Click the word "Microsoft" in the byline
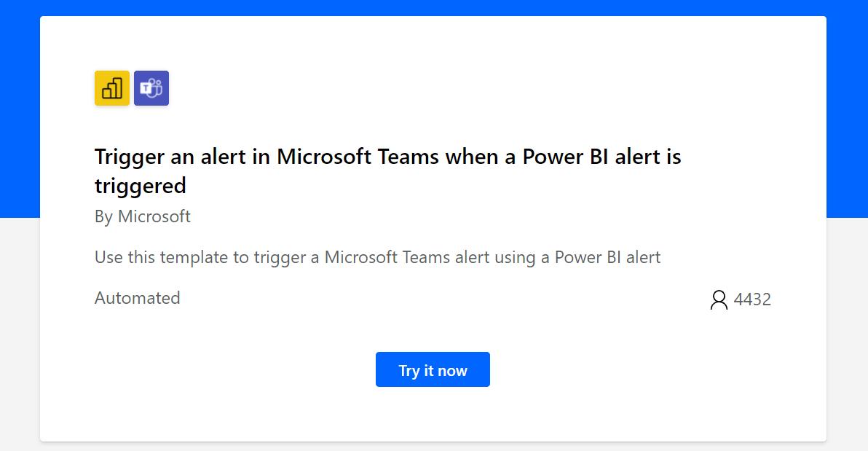Viewport: 868px width, 451px height. 154,216
